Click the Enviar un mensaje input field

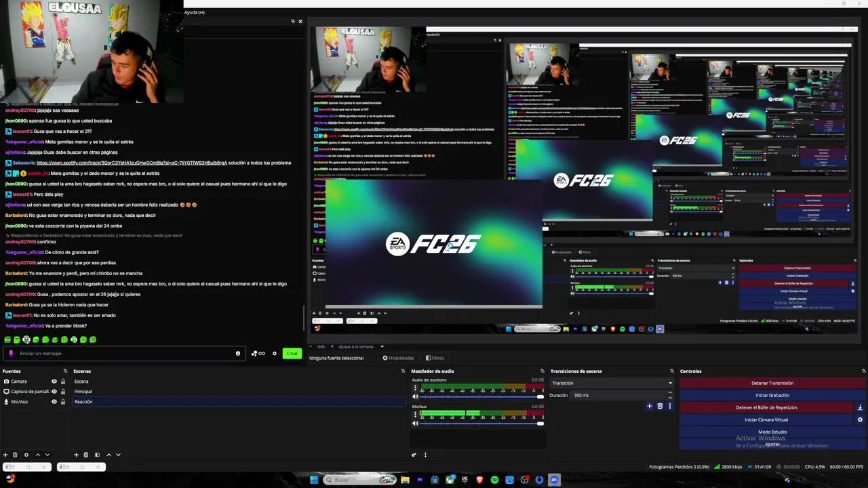[124, 353]
